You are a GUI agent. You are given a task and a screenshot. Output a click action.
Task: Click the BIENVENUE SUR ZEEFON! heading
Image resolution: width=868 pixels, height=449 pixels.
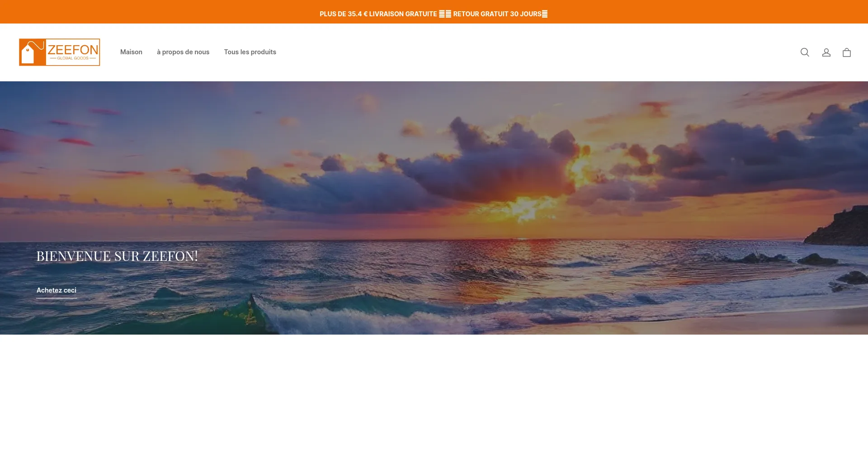[x=117, y=256]
